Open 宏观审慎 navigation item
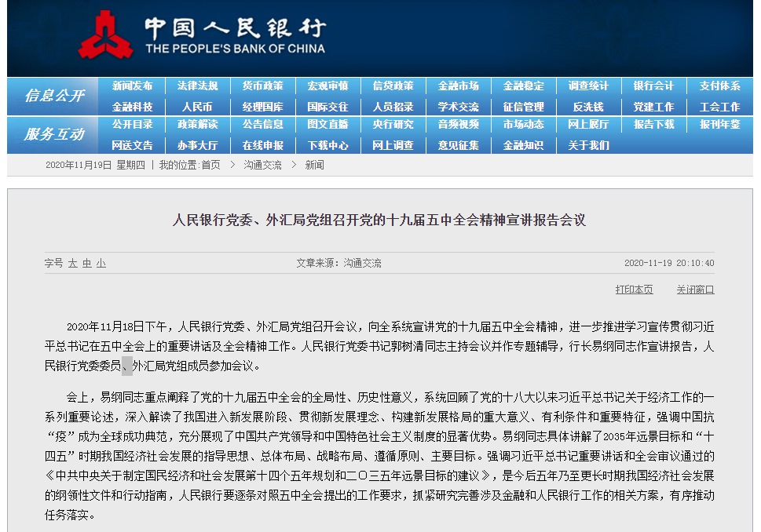Image resolution: width=761 pixels, height=532 pixels. tap(327, 86)
